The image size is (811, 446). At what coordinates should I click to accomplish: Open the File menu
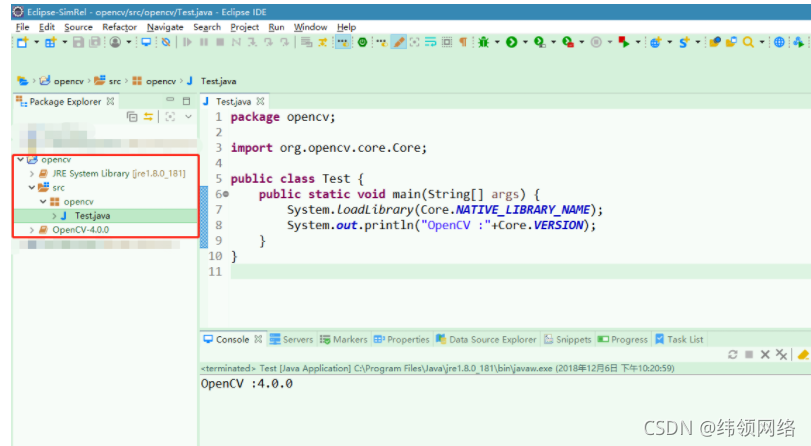[x=22, y=27]
